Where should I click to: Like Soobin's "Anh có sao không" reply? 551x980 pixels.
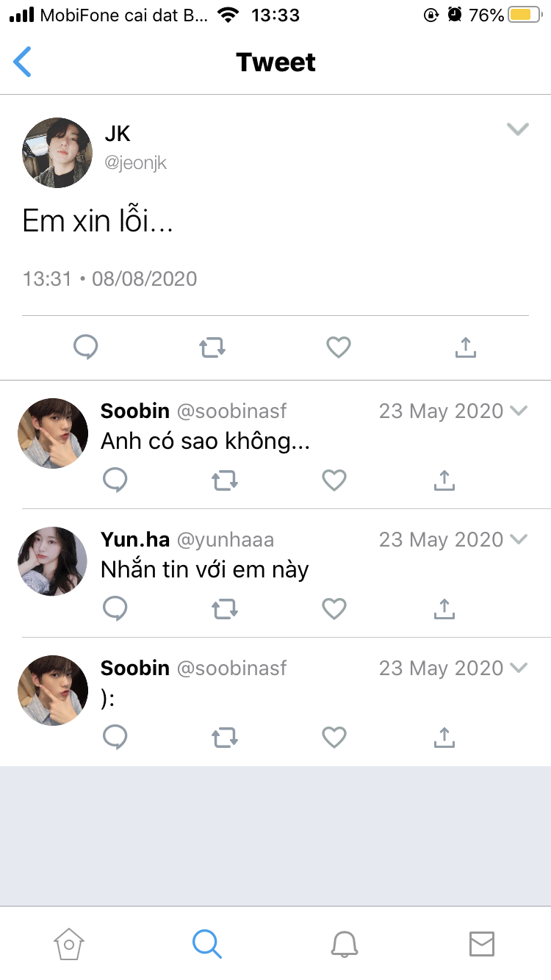coord(334,480)
